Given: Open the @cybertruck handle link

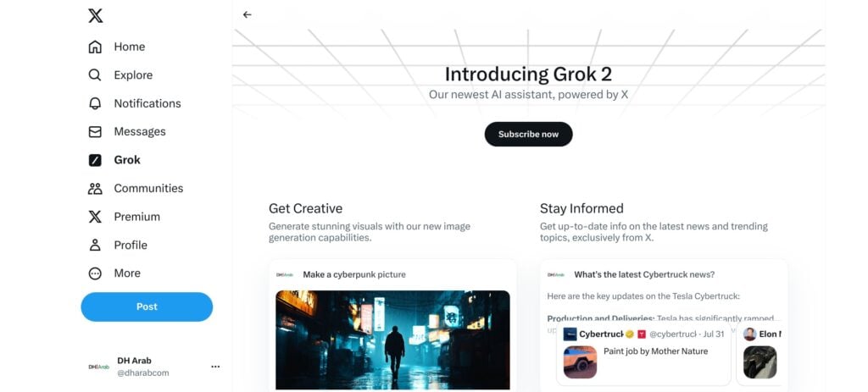Looking at the screenshot, I should click(x=672, y=334).
